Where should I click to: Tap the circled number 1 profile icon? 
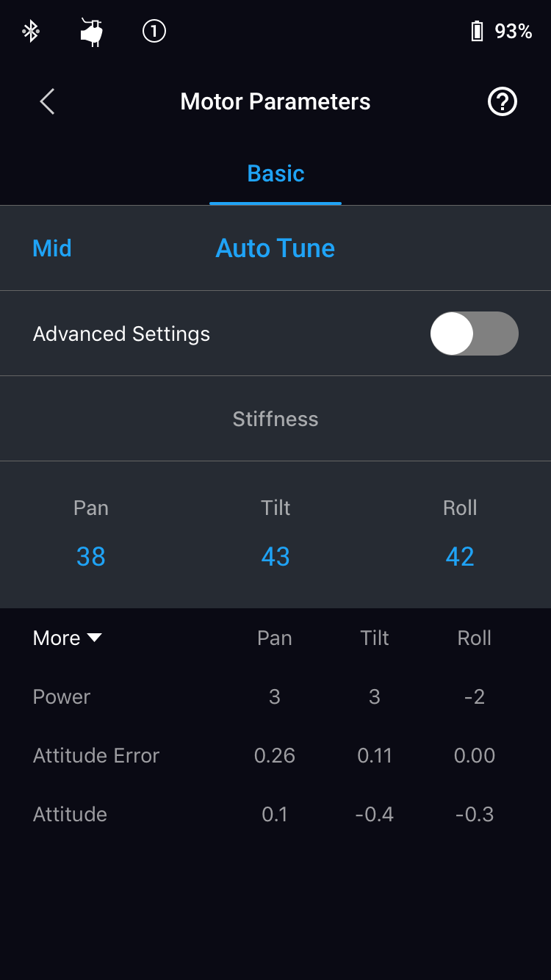point(154,31)
